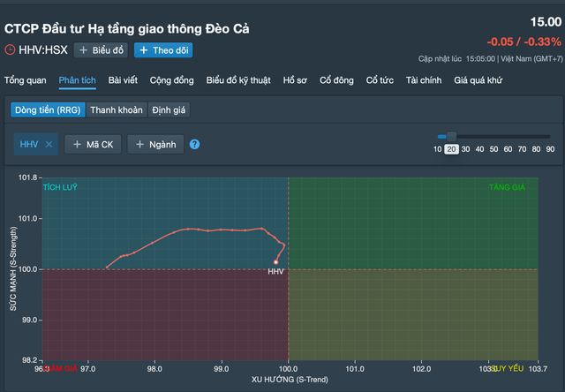
Task: Open the Biểu đồ kỹ thuật tab
Action: pyautogui.click(x=239, y=80)
